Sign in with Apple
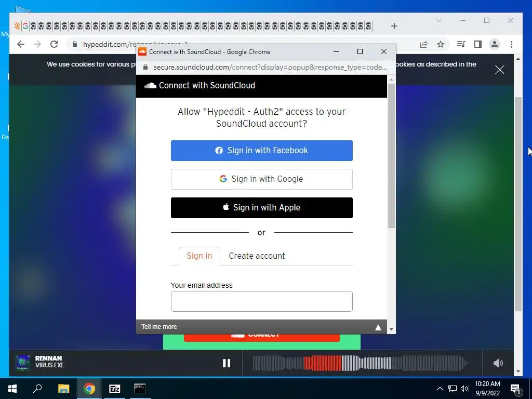Image resolution: width=532 pixels, height=399 pixels. coord(262,208)
